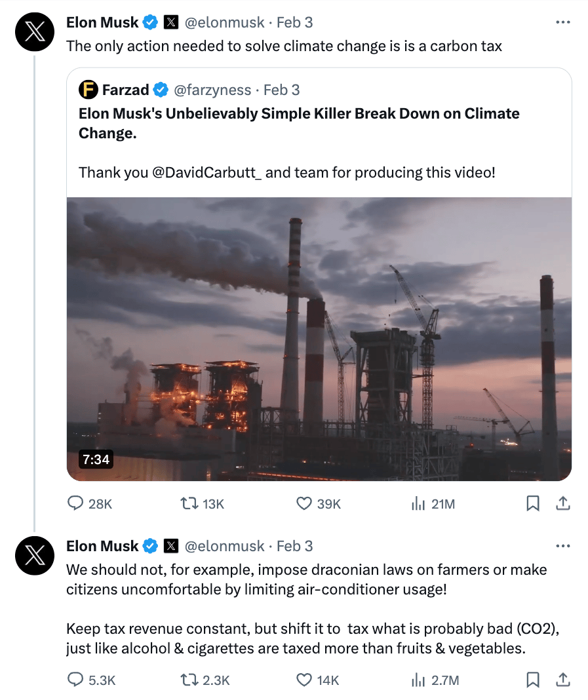The width and height of the screenshot is (588, 700).
Task: Reply to the draconian laws tweet
Action: (75, 680)
